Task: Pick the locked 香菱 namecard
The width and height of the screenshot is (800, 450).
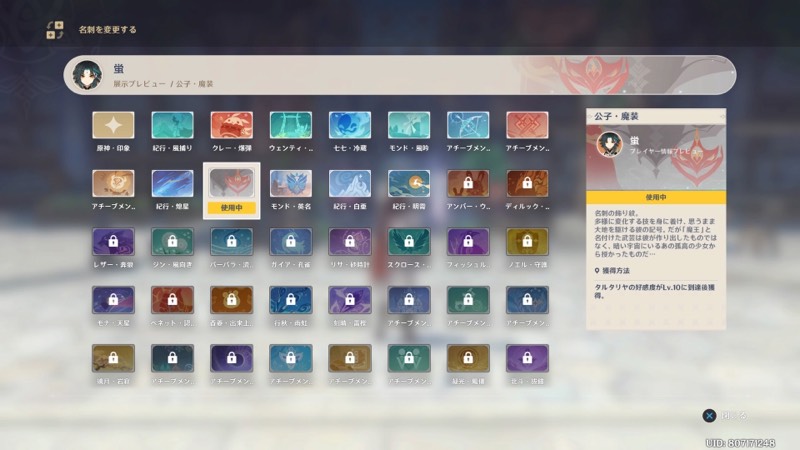Action: click(x=232, y=299)
